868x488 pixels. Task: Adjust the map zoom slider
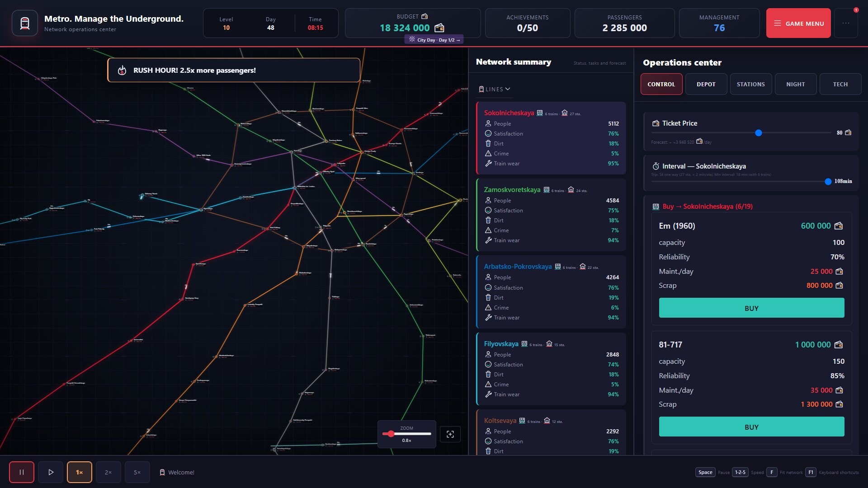391,434
